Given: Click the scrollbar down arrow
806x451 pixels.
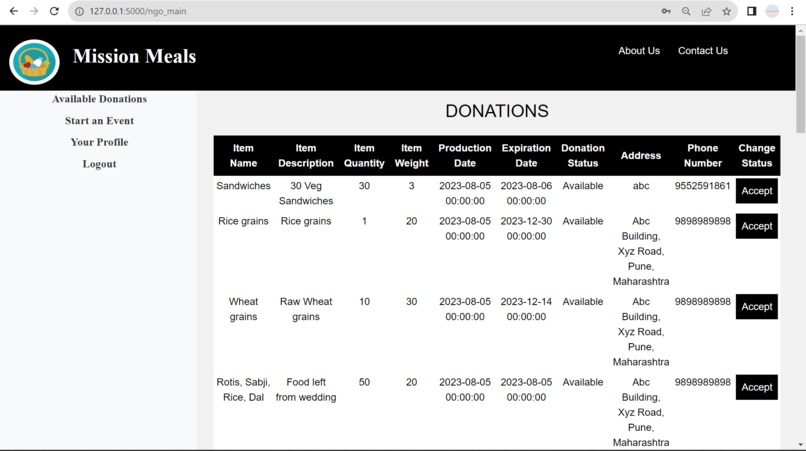Looking at the screenshot, I should [801, 445].
